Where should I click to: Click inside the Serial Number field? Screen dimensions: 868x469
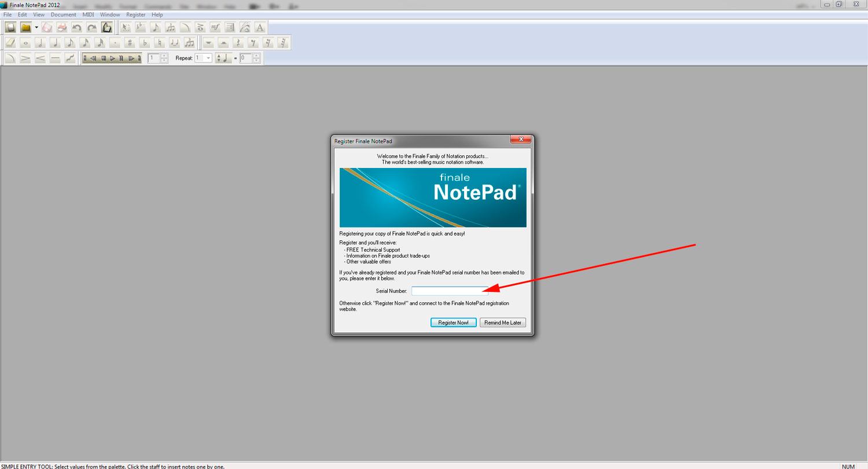tap(450, 291)
